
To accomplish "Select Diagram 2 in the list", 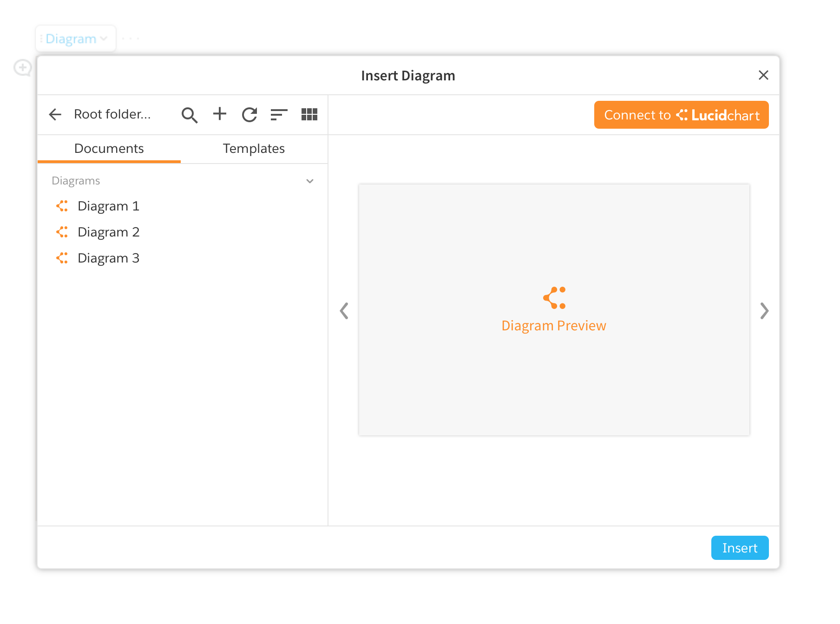I will [108, 232].
